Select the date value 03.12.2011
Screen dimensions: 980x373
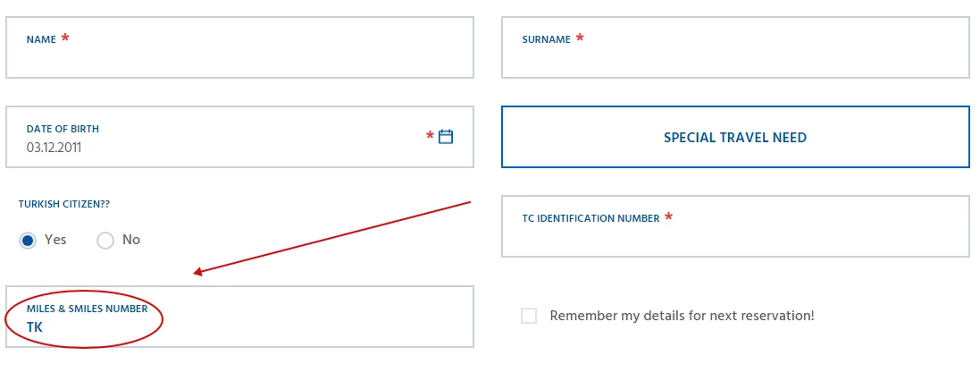point(54,148)
